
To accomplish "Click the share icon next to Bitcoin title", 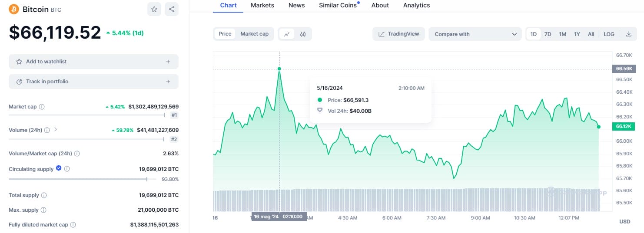I will (172, 9).
